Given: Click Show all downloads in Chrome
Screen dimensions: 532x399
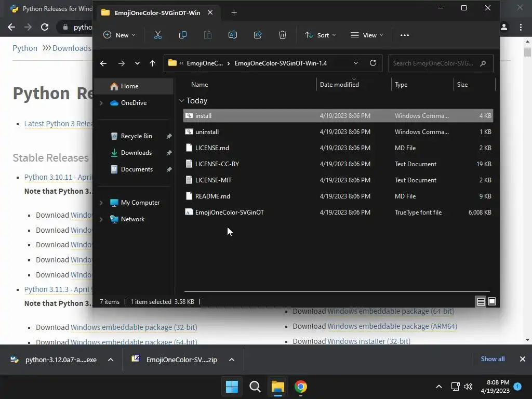Looking at the screenshot, I should [493, 359].
